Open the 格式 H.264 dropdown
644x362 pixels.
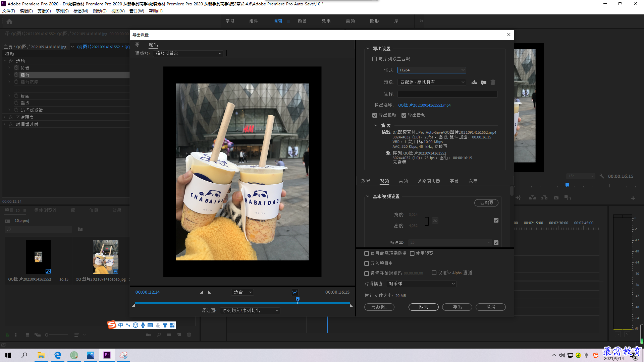click(432, 70)
